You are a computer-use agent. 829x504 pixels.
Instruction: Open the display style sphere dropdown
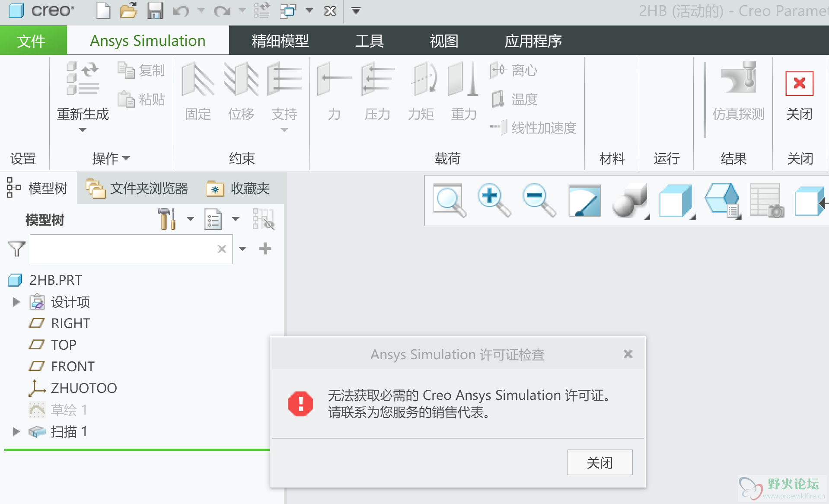631,201
